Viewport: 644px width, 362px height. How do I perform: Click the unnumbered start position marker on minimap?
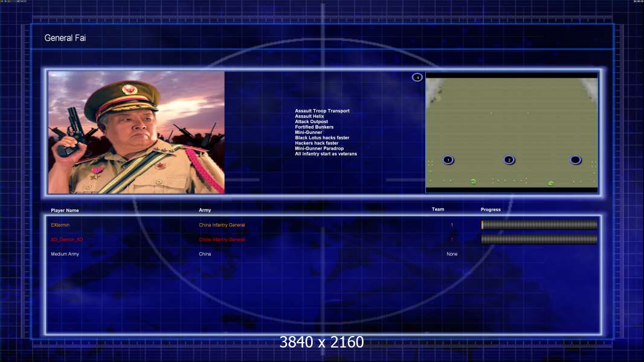coord(575,160)
